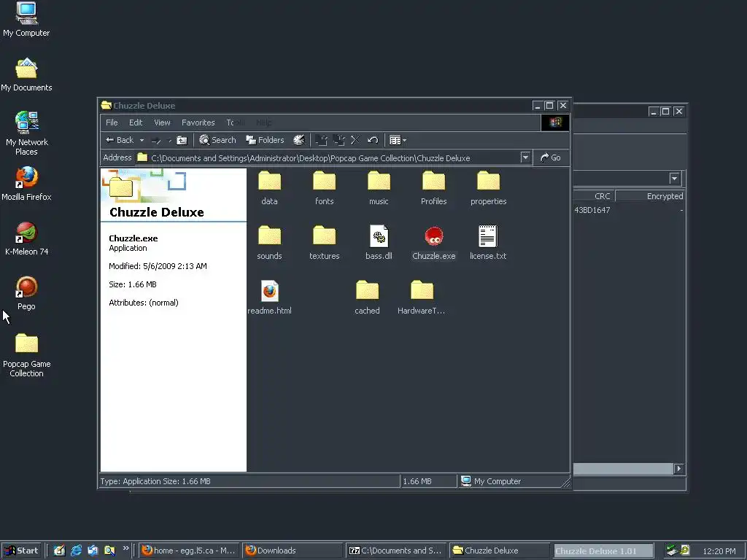Click the taskbar clock 12:20 PM
The width and height of the screenshot is (747, 560).
tap(719, 551)
